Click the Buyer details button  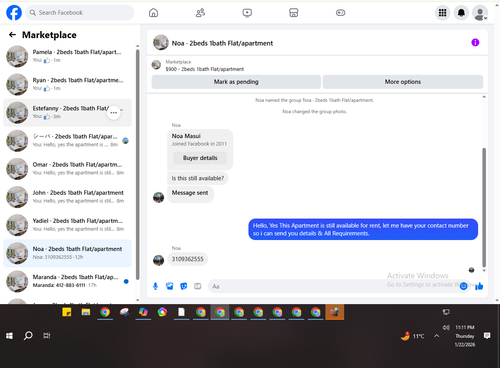(200, 158)
